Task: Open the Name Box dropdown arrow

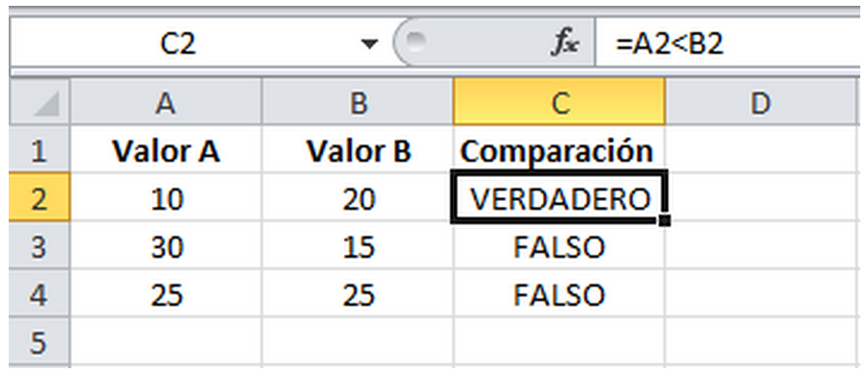Action: point(368,44)
